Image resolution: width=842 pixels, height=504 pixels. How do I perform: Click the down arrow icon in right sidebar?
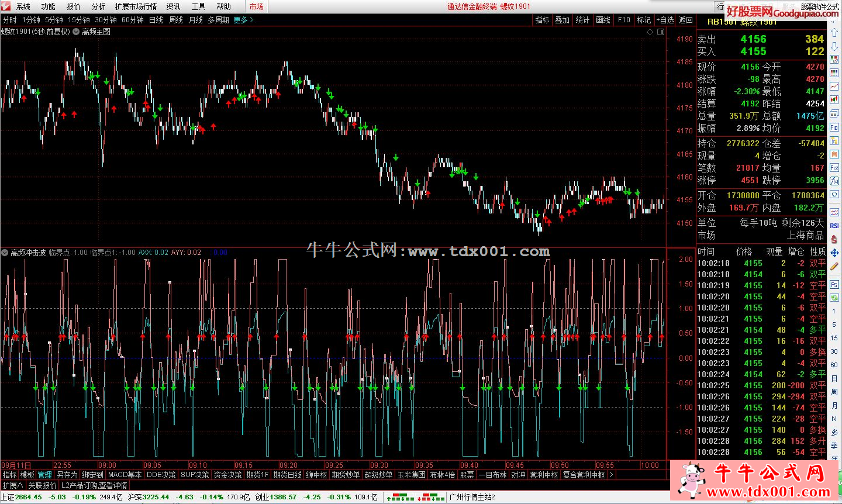coord(834,47)
